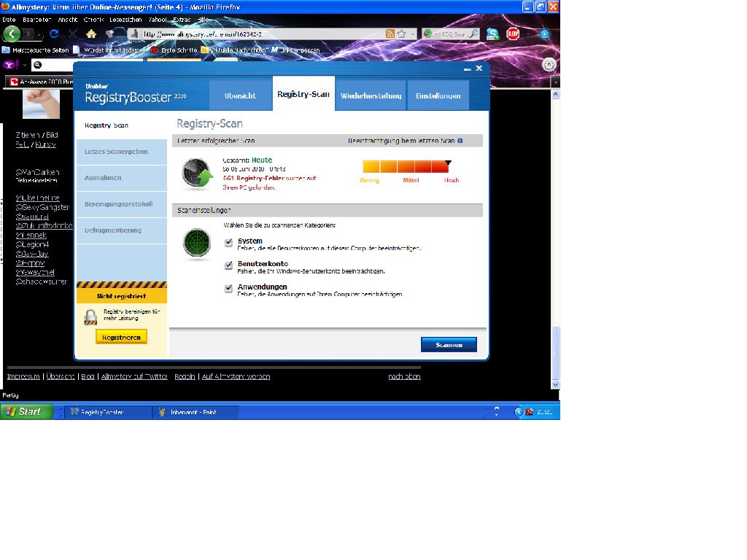Screen dimensions: 747x560
Task: Click the red tray icon near the clock
Action: click(x=530, y=412)
